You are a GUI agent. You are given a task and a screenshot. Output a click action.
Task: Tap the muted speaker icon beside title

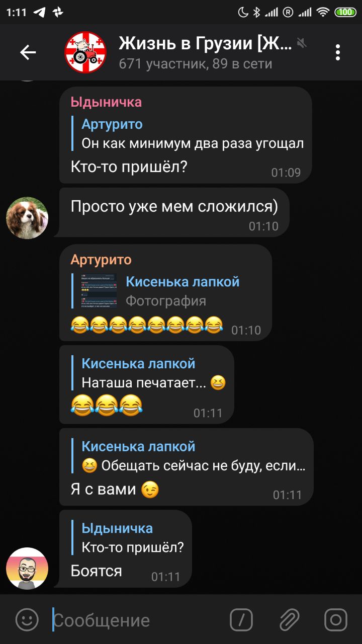302,43
